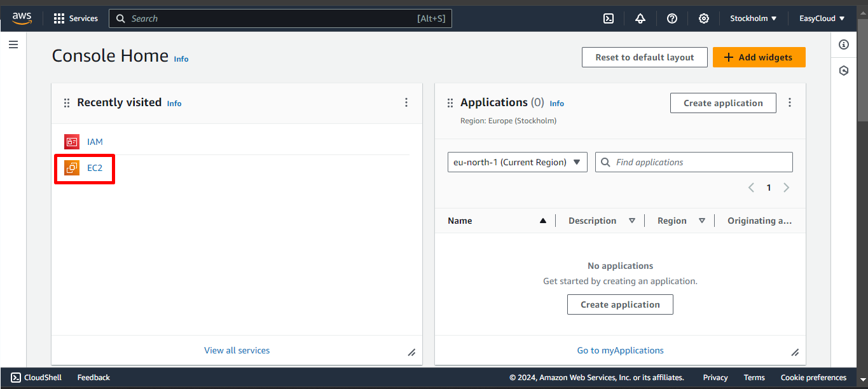Go to previous applications page arrow

[751, 188]
